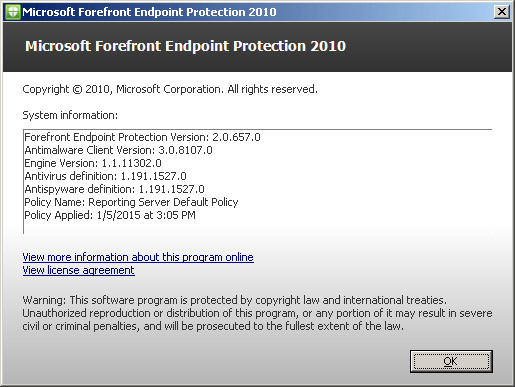Select the Antimalware Client Version line
515x387 pixels.
(x=118, y=150)
